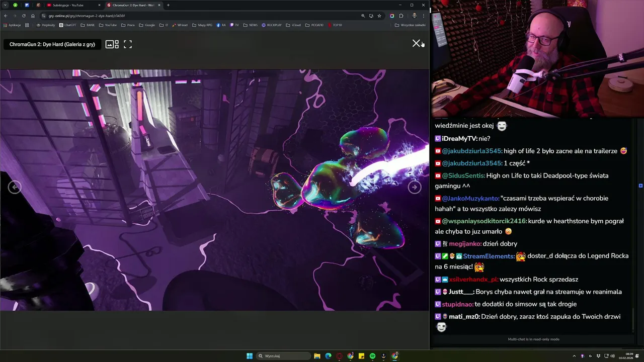Viewport: 644px width, 362px height.
Task: Open the ROCKPLAY bookmark
Action: [x=272, y=25]
